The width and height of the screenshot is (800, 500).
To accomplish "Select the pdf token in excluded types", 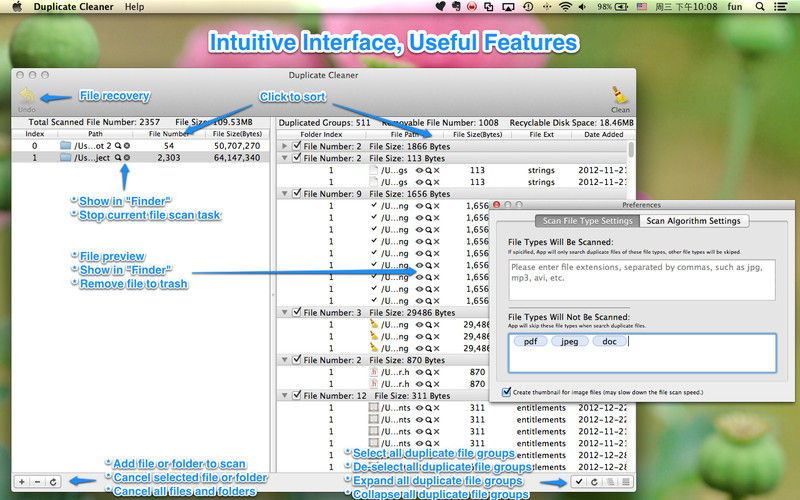I will (530, 341).
